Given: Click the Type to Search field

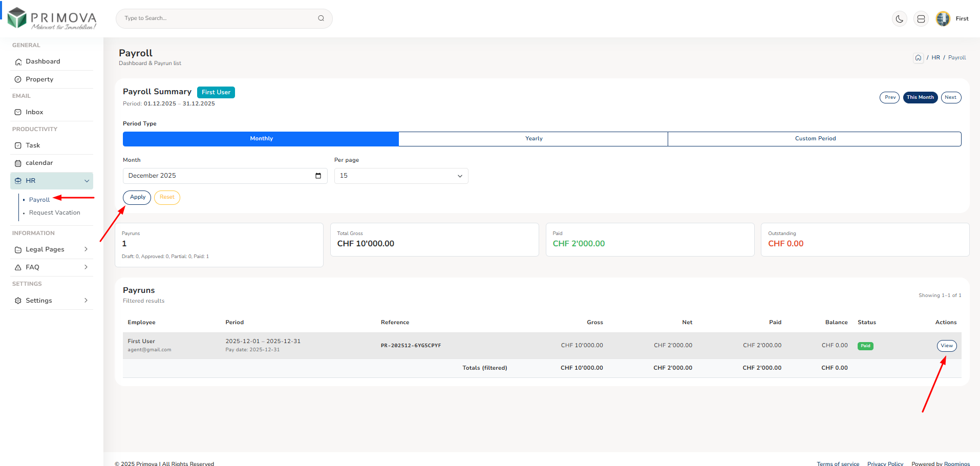Looking at the screenshot, I should (x=218, y=18).
